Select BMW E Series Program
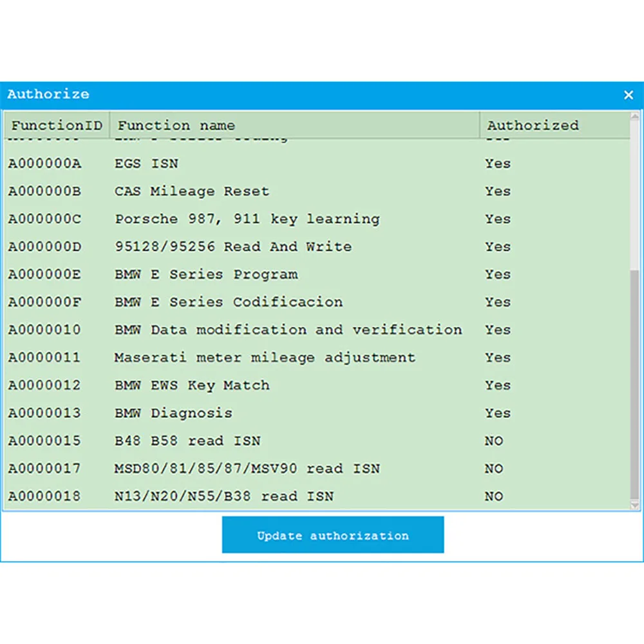Image resolution: width=644 pixels, height=644 pixels. tap(206, 274)
